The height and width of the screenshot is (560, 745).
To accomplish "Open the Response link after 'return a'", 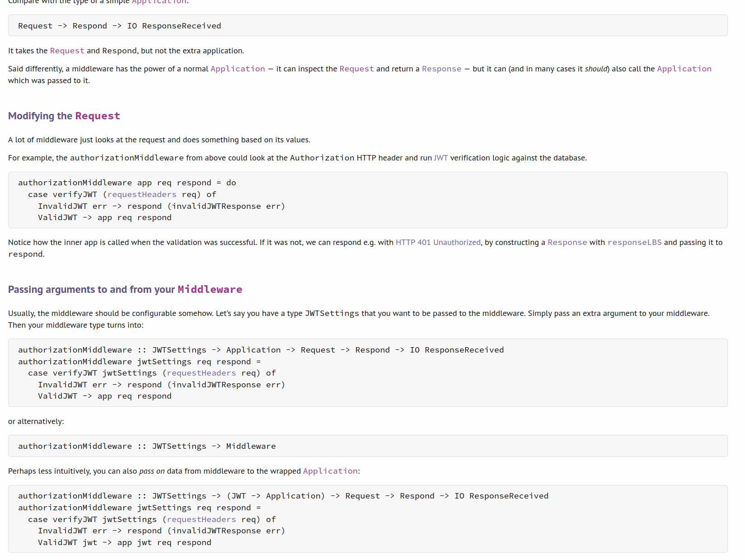I will (x=441, y=69).
